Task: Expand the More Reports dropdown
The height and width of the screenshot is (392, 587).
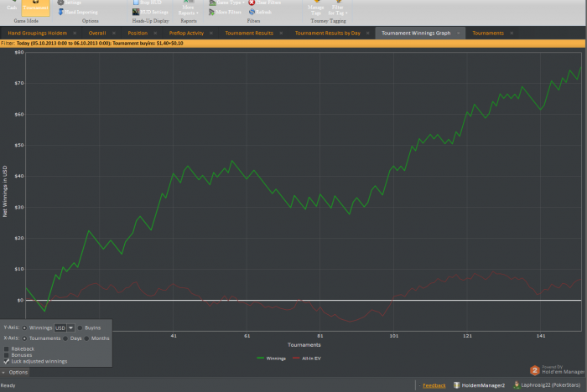Action: click(189, 9)
